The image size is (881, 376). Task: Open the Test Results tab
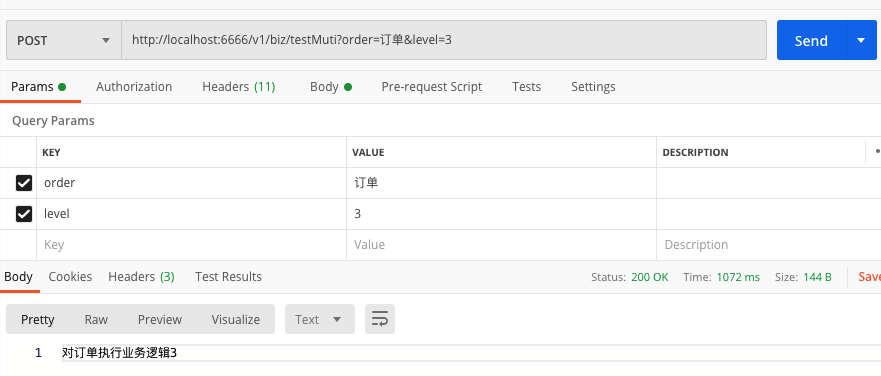pyautogui.click(x=228, y=277)
